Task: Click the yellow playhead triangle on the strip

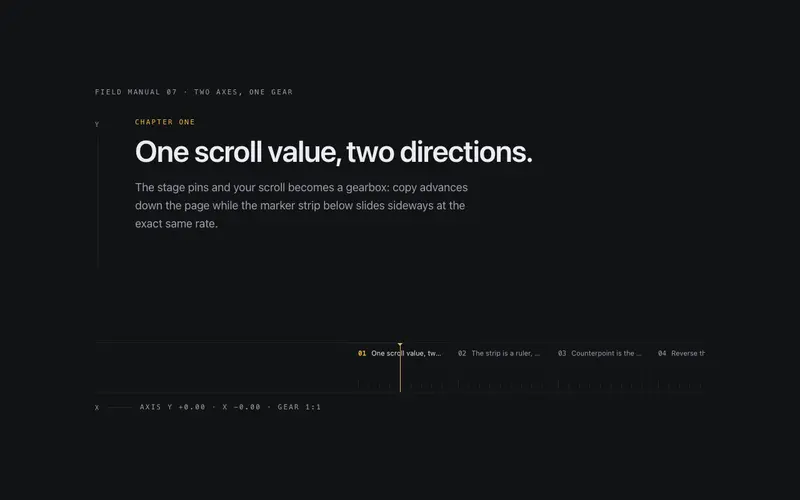Action: tap(400, 345)
